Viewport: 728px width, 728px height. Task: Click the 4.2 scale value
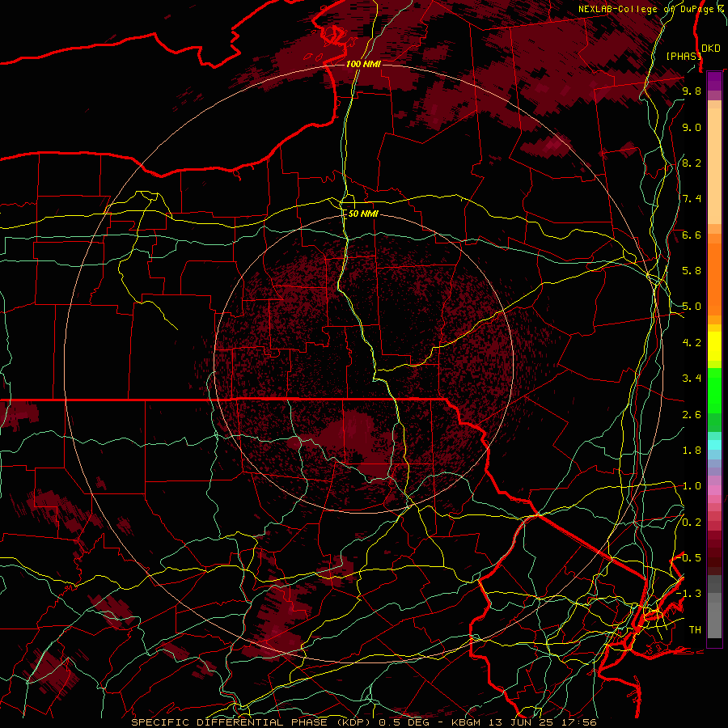pyautogui.click(x=692, y=343)
